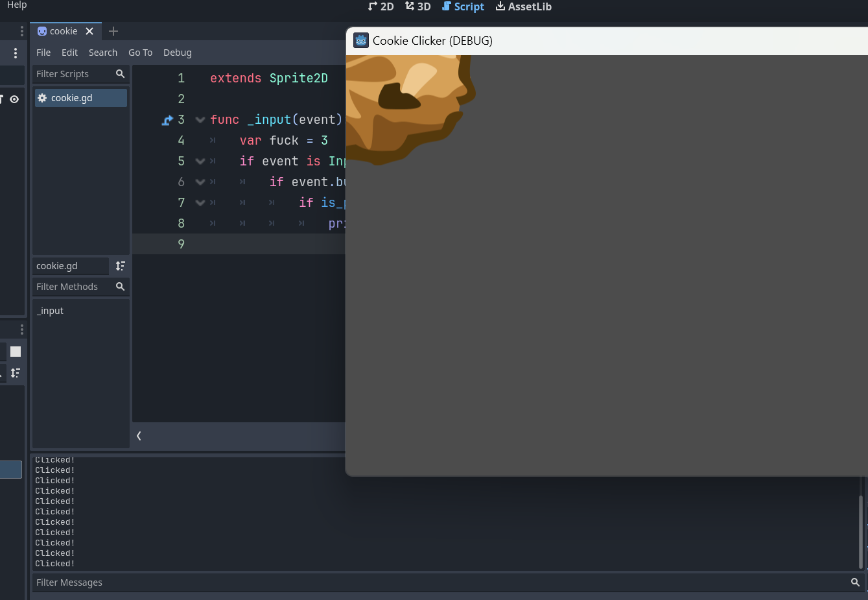Click the Filter Scripts search icon
Screen dimensions: 868x600
pos(120,74)
